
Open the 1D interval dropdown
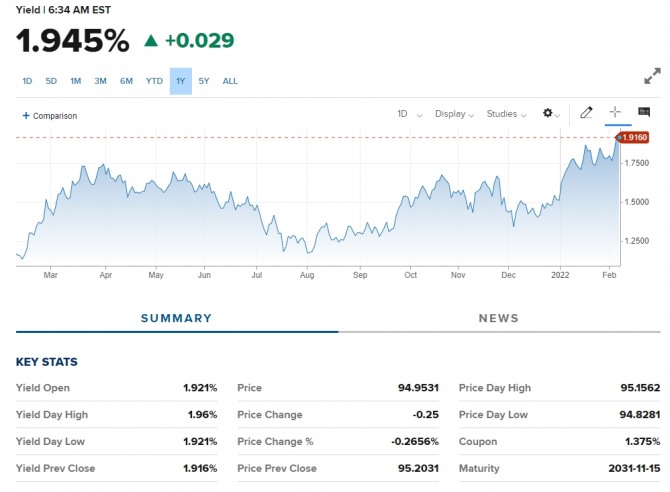click(409, 114)
